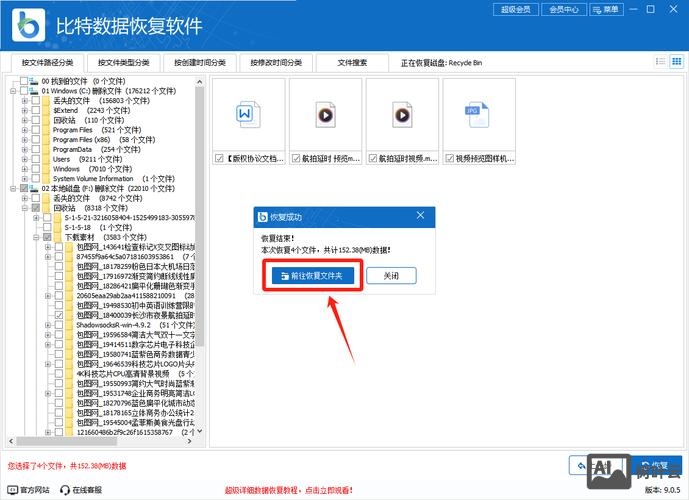689x500 pixels.
Task: Collapse the 回收站 (8318 个文件) node
Action: tap(25, 208)
